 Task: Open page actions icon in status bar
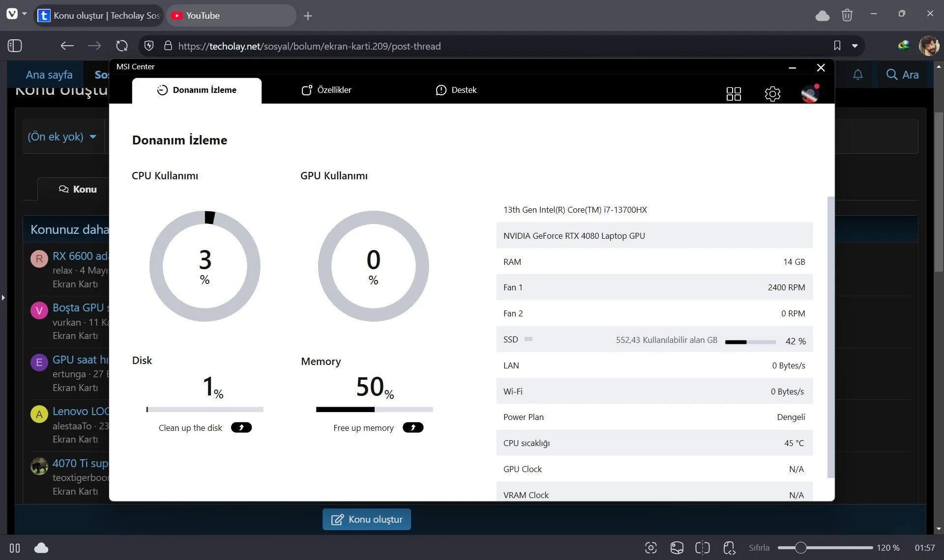(729, 548)
